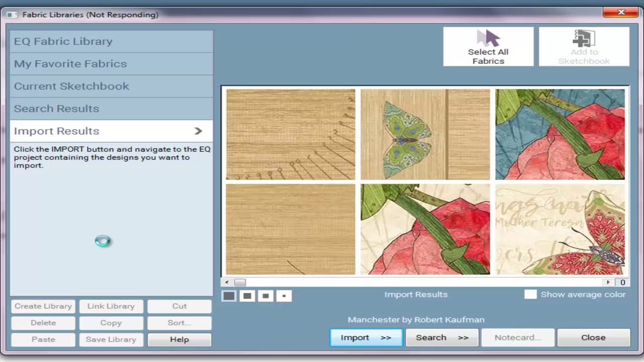
Task: Click the Copy button
Action: coord(111,323)
